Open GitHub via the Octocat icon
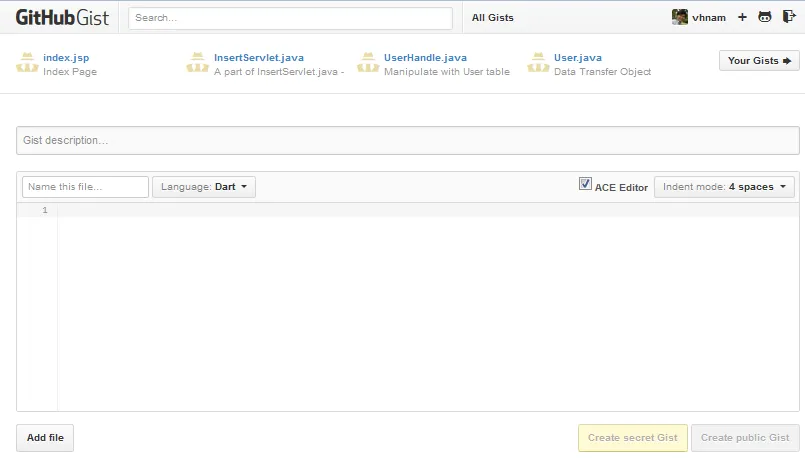The height and width of the screenshot is (458, 805). 765,18
